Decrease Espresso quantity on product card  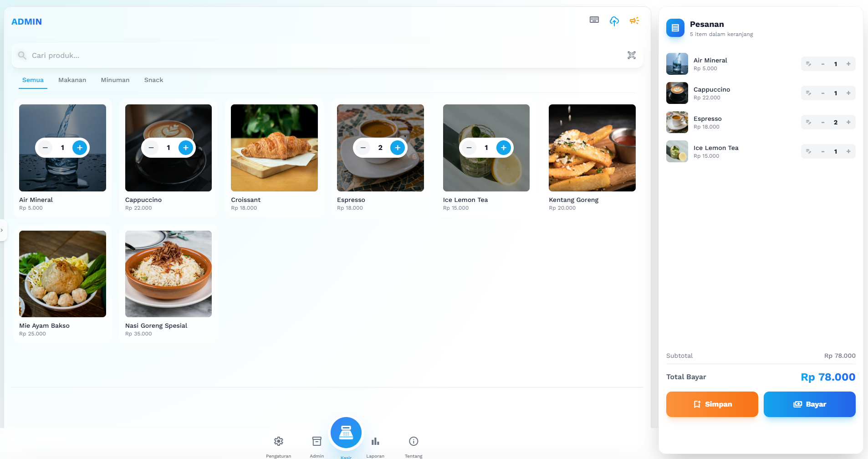(x=363, y=148)
